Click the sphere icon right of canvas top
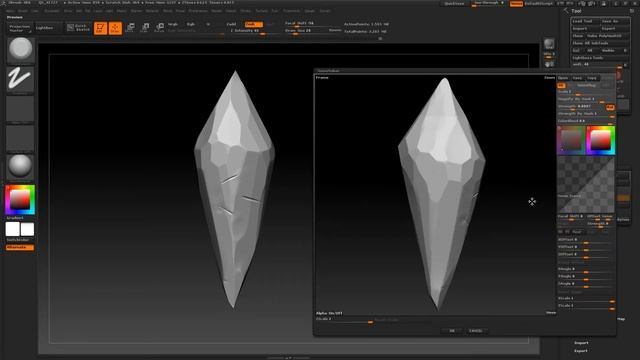The image size is (640, 360). tap(549, 44)
